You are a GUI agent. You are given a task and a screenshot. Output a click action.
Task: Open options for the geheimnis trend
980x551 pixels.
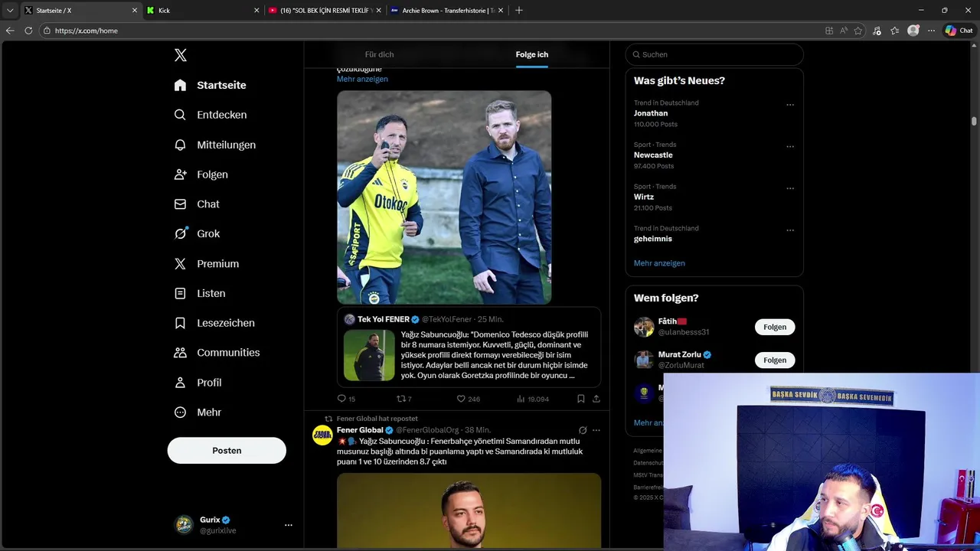(790, 230)
